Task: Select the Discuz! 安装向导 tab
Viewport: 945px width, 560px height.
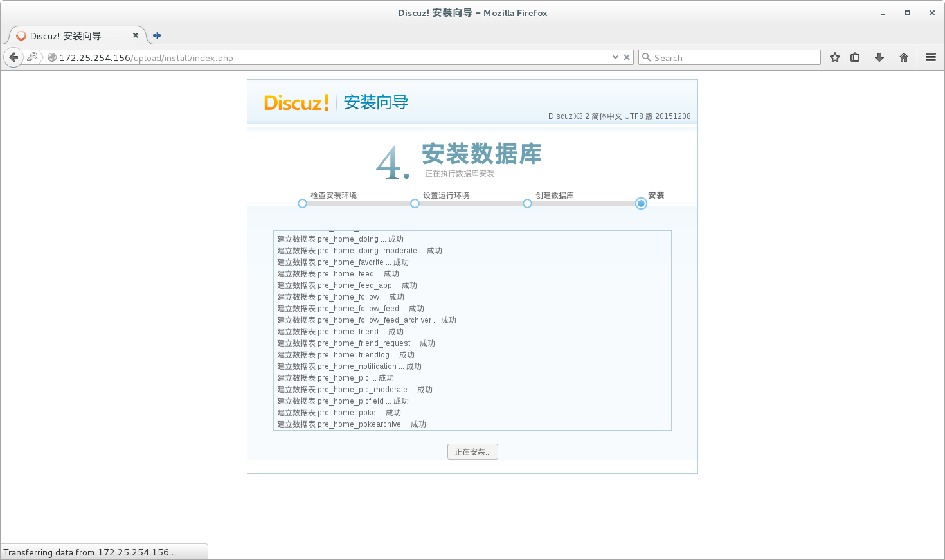Action: [x=77, y=35]
